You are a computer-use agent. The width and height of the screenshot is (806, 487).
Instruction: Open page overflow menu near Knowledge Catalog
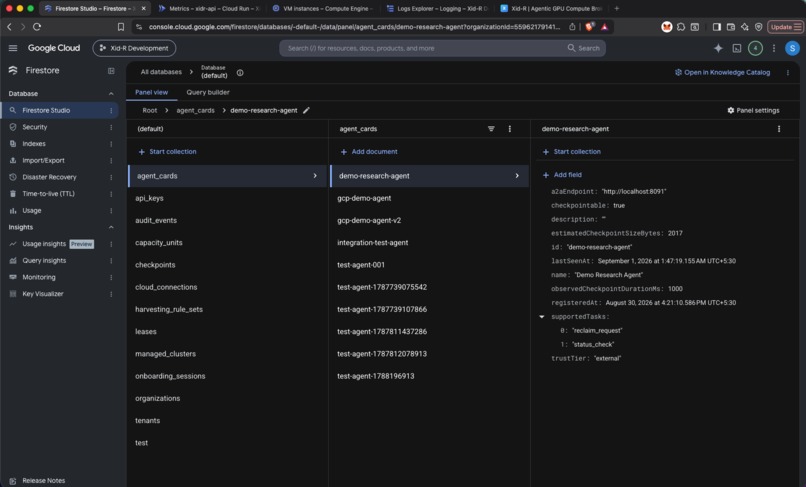click(787, 73)
